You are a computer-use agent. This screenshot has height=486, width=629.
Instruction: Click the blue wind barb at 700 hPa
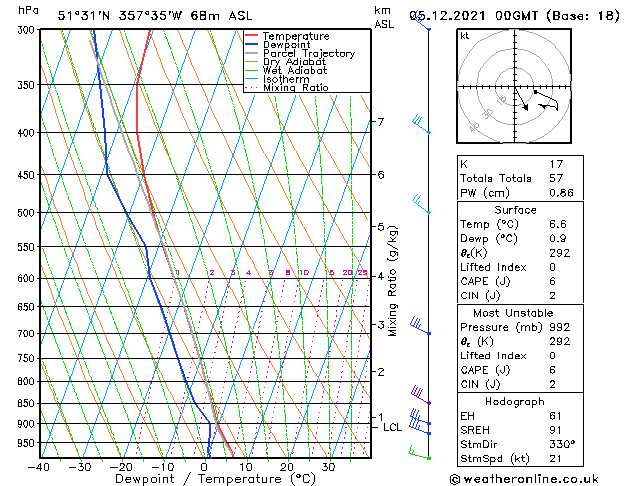tap(420, 326)
